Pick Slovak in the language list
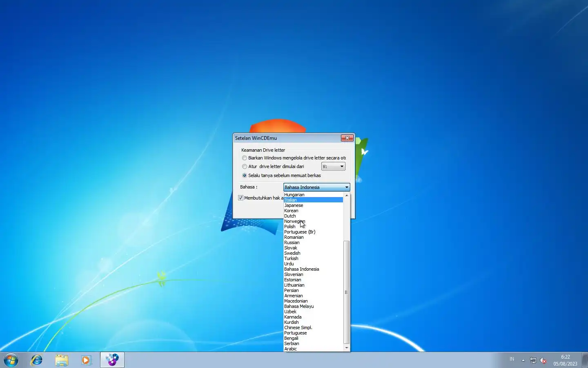This screenshot has width=588, height=368. coord(313,248)
